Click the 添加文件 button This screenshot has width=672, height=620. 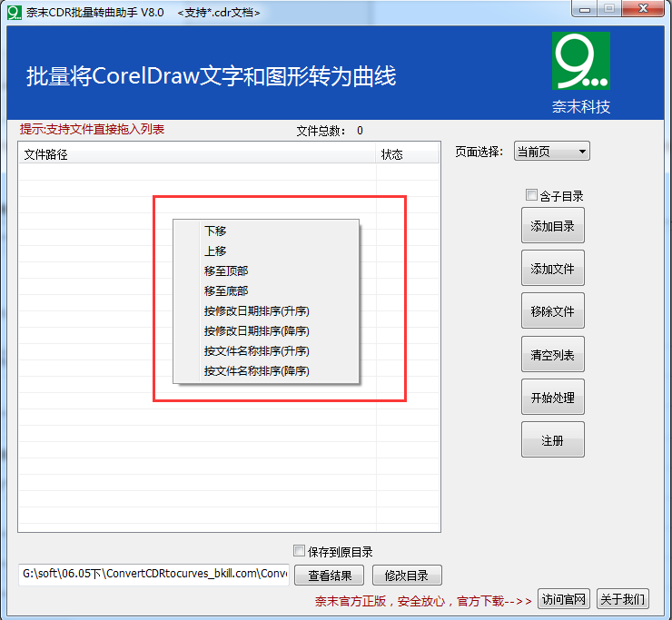tap(552, 268)
